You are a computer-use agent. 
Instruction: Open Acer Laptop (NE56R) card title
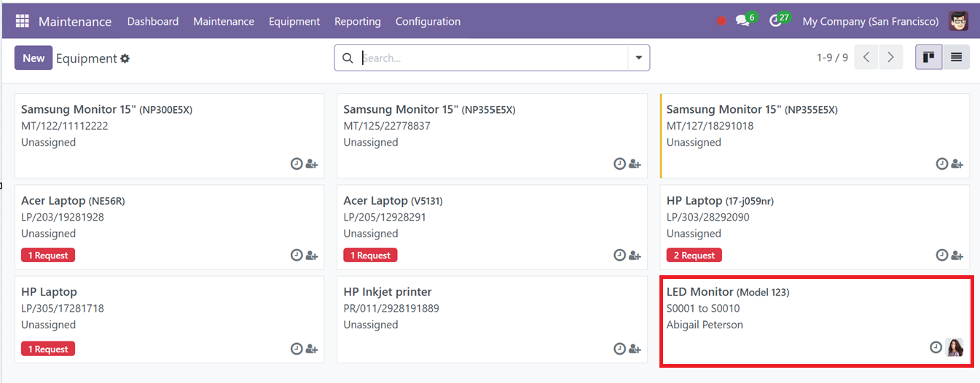pyautogui.click(x=73, y=200)
